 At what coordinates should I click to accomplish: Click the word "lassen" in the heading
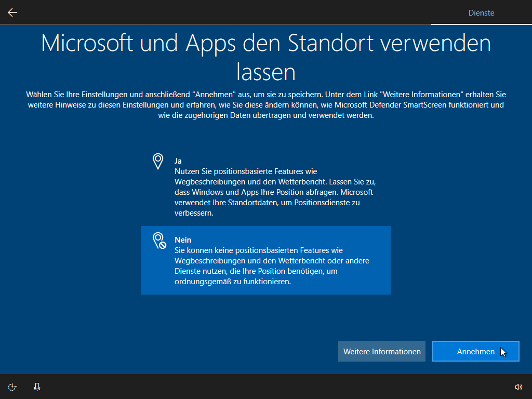pyautogui.click(x=265, y=72)
